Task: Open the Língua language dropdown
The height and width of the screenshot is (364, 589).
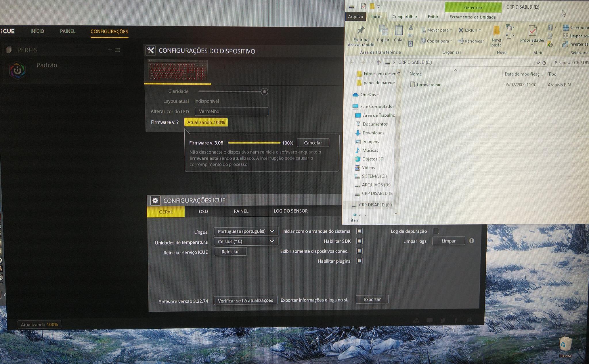Action: [x=246, y=231]
